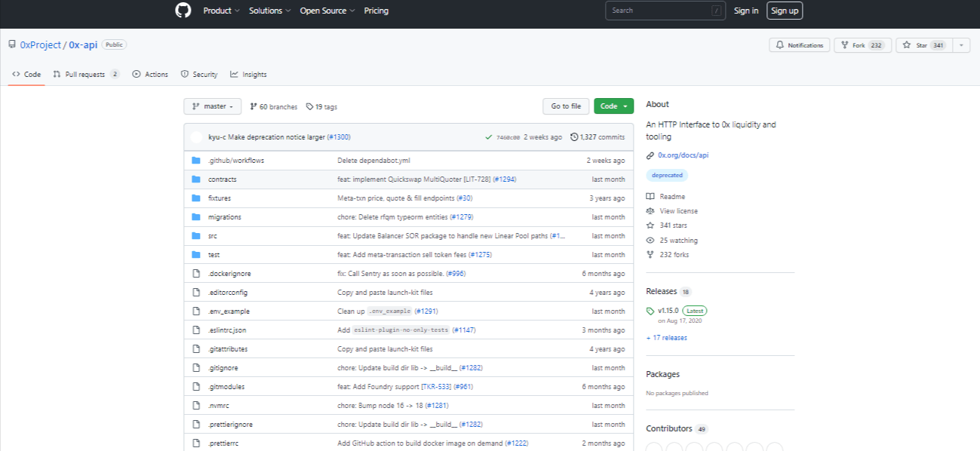The height and width of the screenshot is (451, 980).
Task: Click the Go to file button
Action: pos(566,106)
